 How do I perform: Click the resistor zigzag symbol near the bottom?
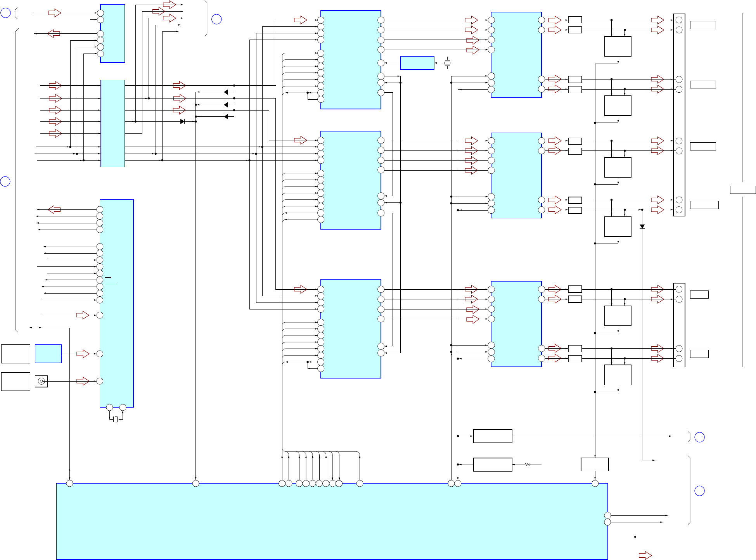pos(528,464)
